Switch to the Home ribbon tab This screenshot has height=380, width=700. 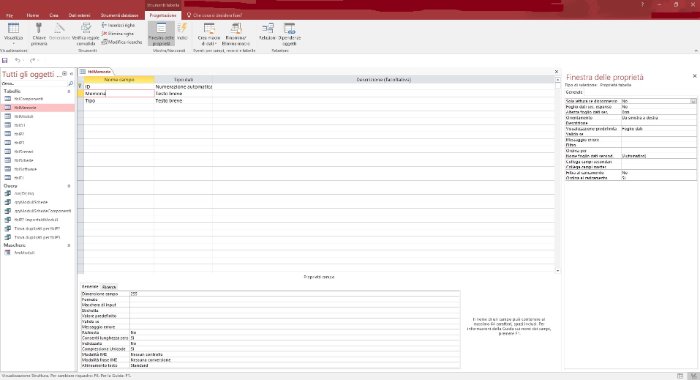33,15
